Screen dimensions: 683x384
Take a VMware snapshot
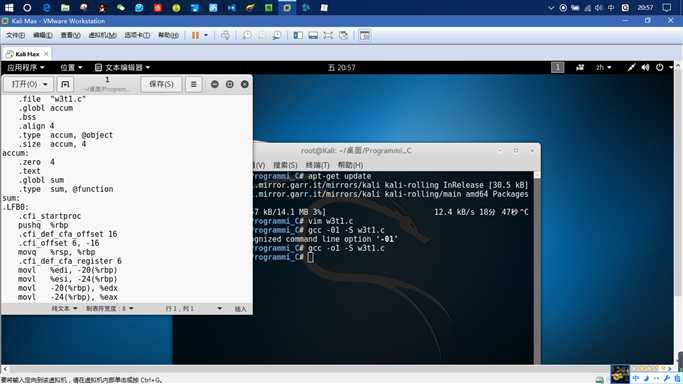click(247, 35)
